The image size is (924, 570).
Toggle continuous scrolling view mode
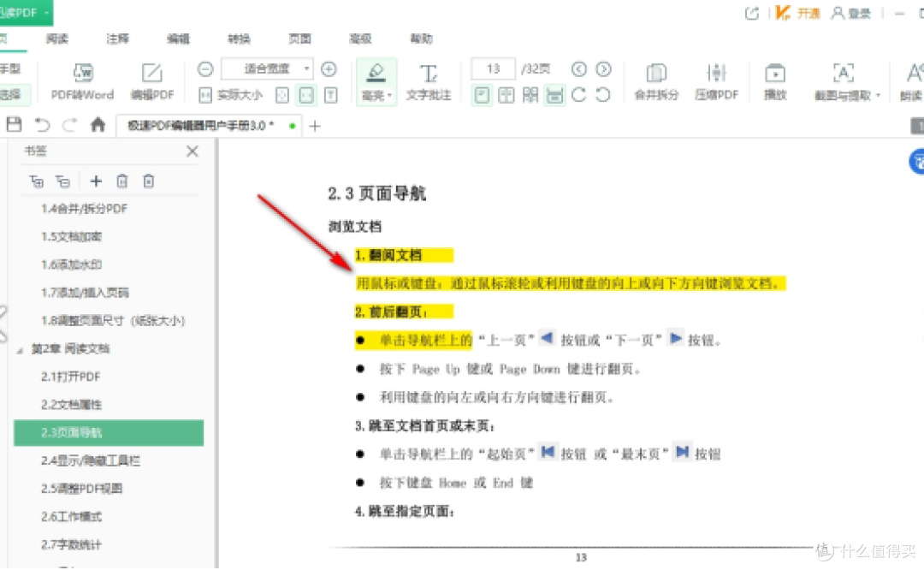pyautogui.click(x=554, y=95)
